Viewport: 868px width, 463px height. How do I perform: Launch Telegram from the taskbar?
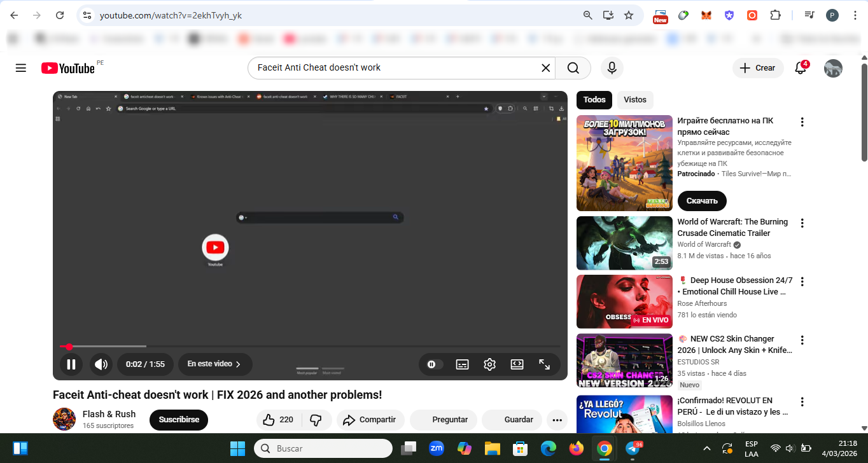(x=634, y=448)
